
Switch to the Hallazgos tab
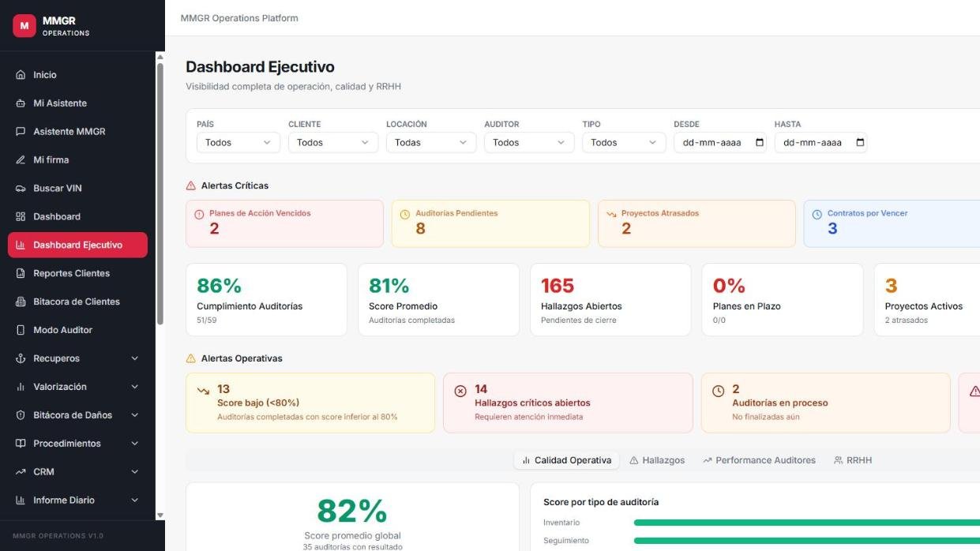coord(657,460)
